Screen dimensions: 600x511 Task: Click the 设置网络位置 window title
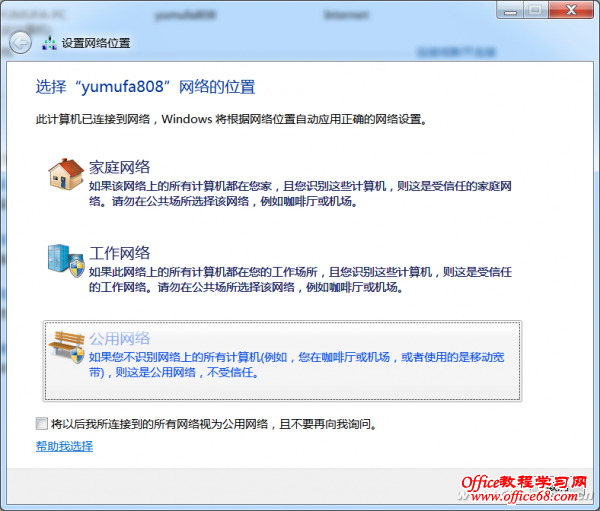click(x=96, y=43)
